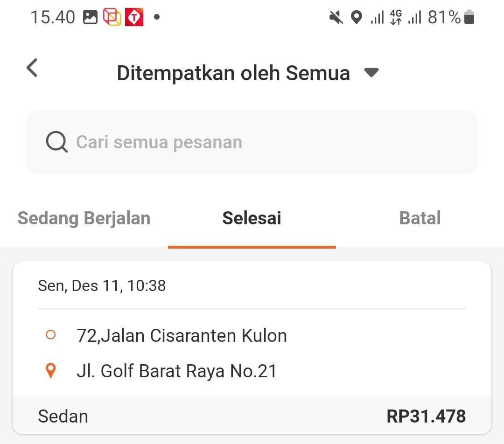This screenshot has width=504, height=444.
Task: Tap the red T app notification icon
Action: point(134,18)
